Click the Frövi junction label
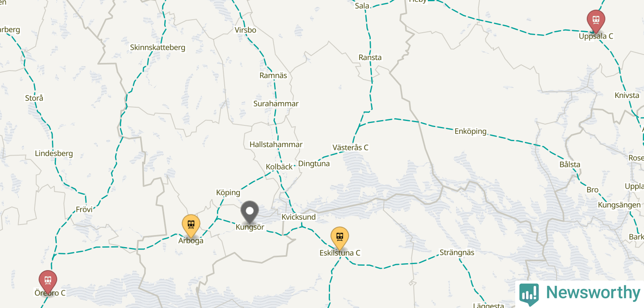The height and width of the screenshot is (308, 644). pyautogui.click(x=84, y=210)
